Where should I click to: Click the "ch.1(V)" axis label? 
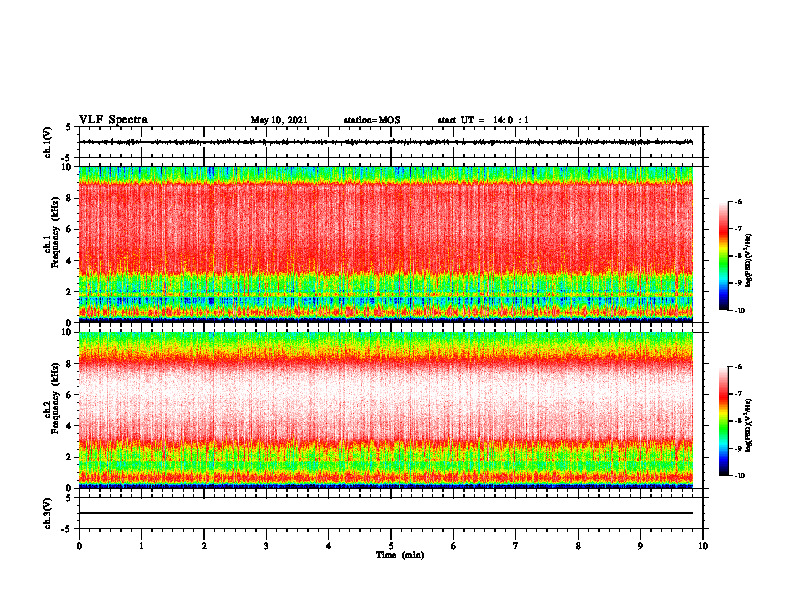47,142
